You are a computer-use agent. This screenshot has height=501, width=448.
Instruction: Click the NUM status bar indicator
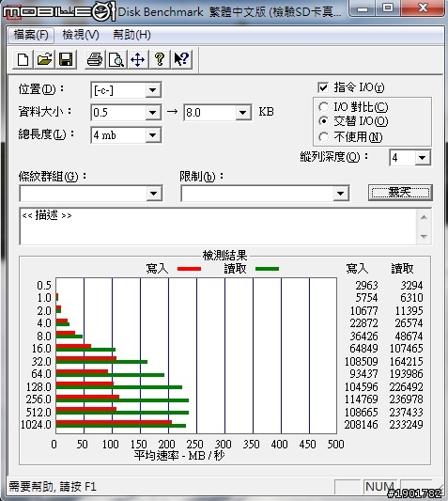(379, 487)
